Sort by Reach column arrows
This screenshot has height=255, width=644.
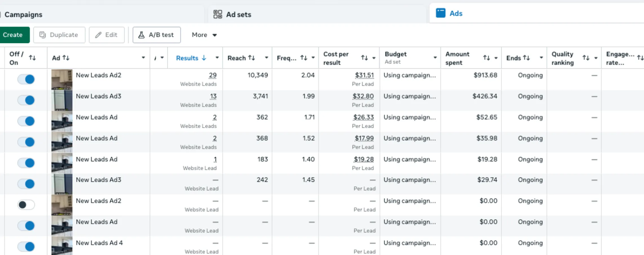click(252, 58)
